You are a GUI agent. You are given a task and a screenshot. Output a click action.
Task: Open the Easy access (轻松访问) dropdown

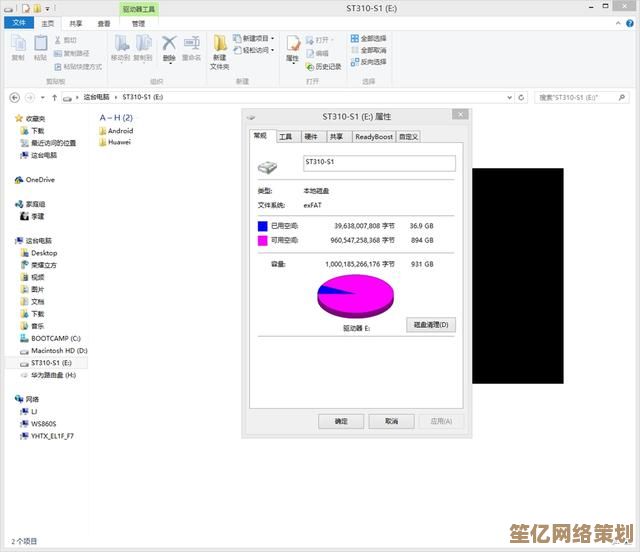click(x=256, y=50)
